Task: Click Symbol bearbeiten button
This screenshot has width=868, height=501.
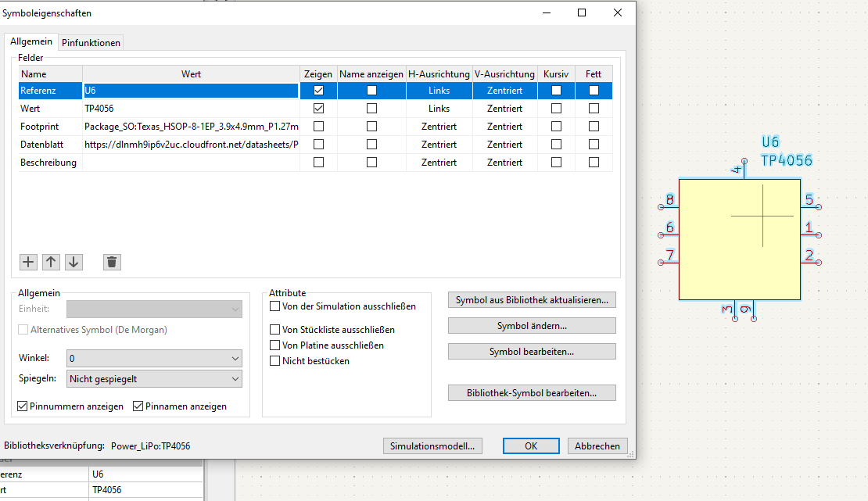Action: 532,352
